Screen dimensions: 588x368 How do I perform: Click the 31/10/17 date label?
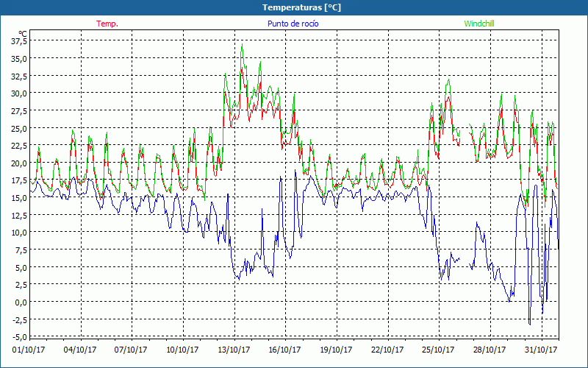(x=541, y=350)
